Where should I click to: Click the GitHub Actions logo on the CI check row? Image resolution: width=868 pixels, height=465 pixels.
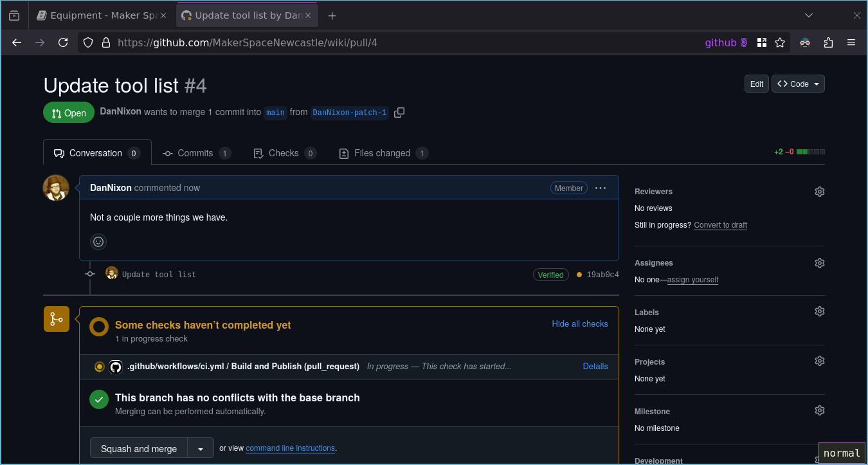click(x=116, y=366)
